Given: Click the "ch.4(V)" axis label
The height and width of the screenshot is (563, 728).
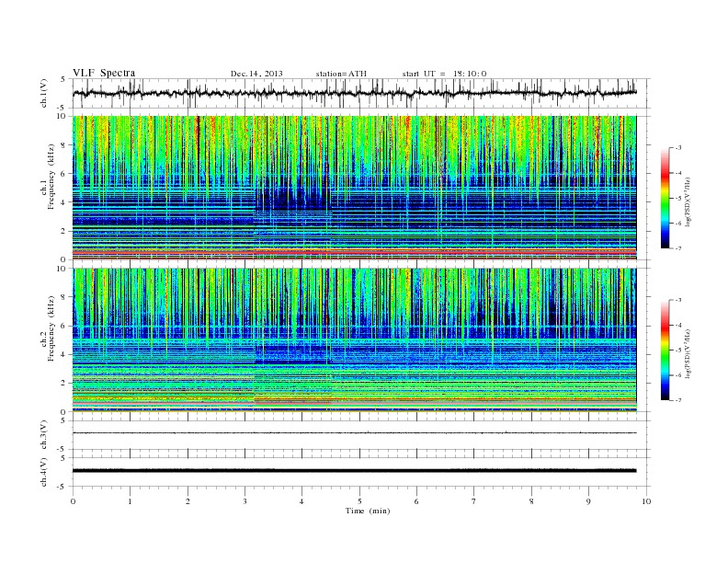Looking at the screenshot, I should pyautogui.click(x=44, y=472).
